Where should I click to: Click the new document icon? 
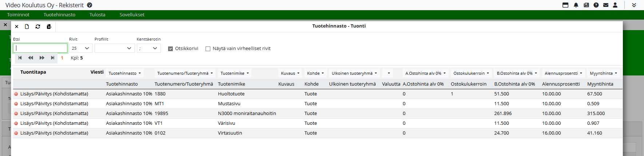[x=27, y=26]
